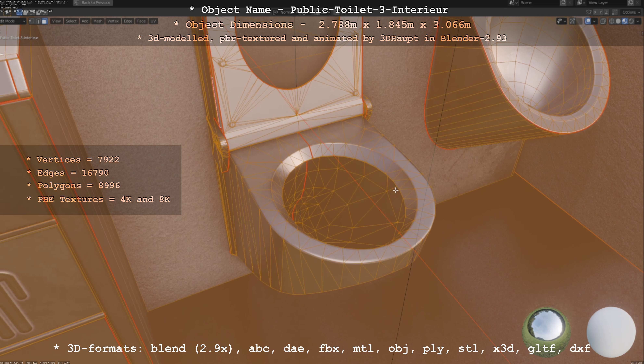Viewport: 644px width, 364px height.
Task: Toggle auto merge vertices icon
Action: 615,12
